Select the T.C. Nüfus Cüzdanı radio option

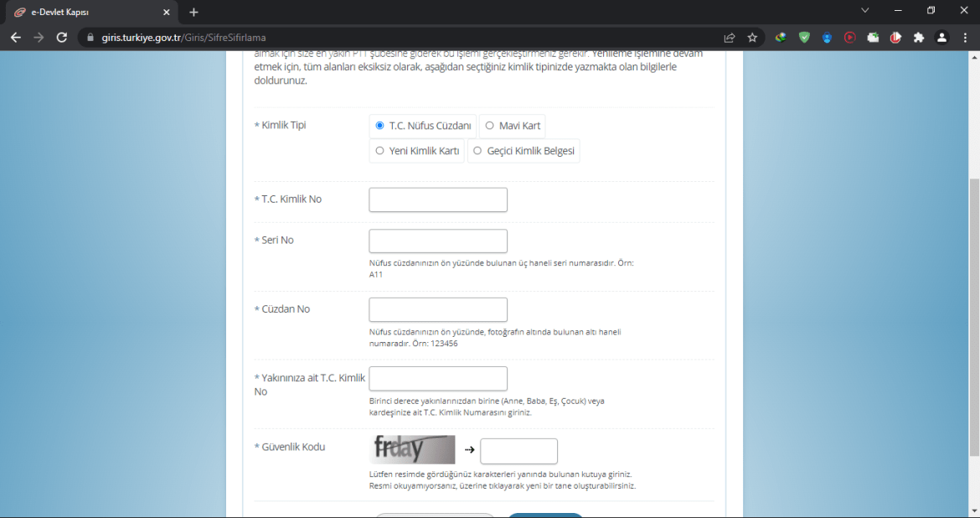(379, 126)
